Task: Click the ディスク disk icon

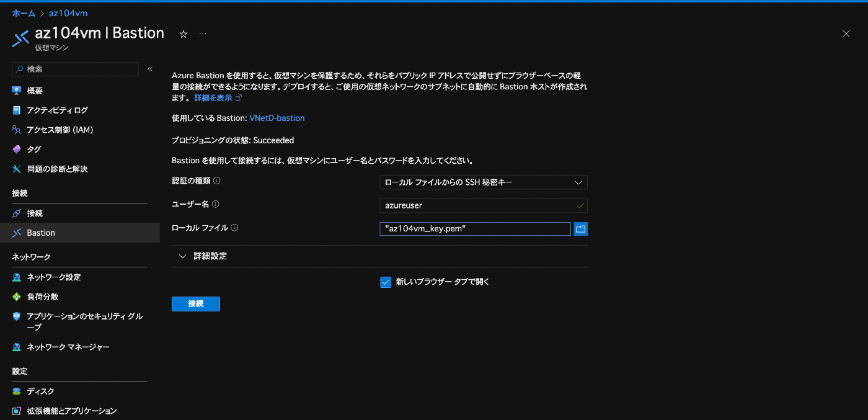Action: 17,391
